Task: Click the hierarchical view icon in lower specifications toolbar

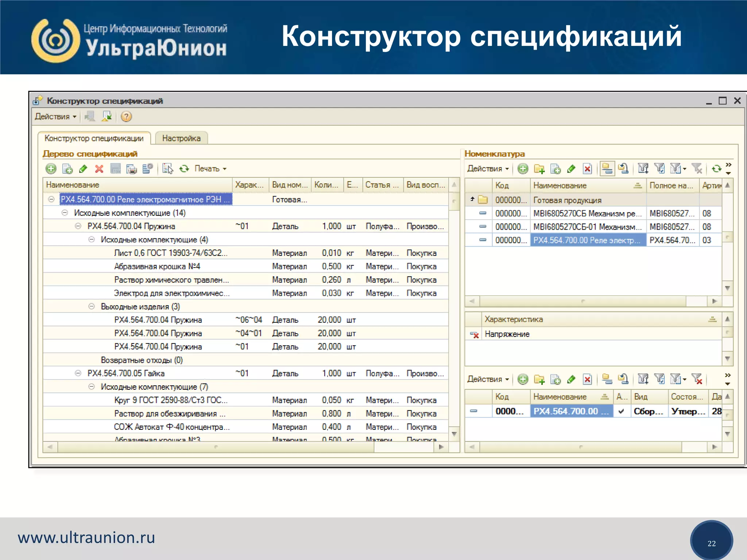Action: [x=607, y=380]
